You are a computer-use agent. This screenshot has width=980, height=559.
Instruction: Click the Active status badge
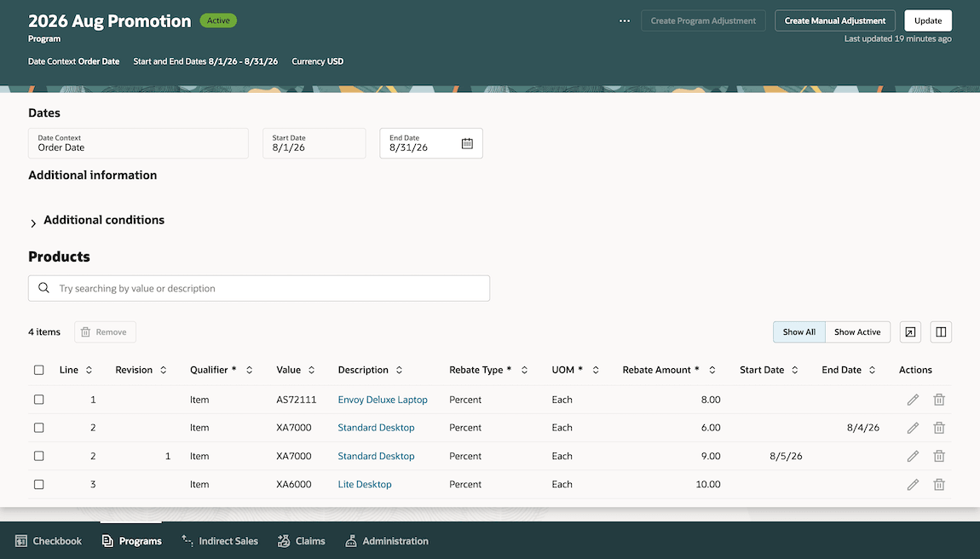tap(218, 20)
